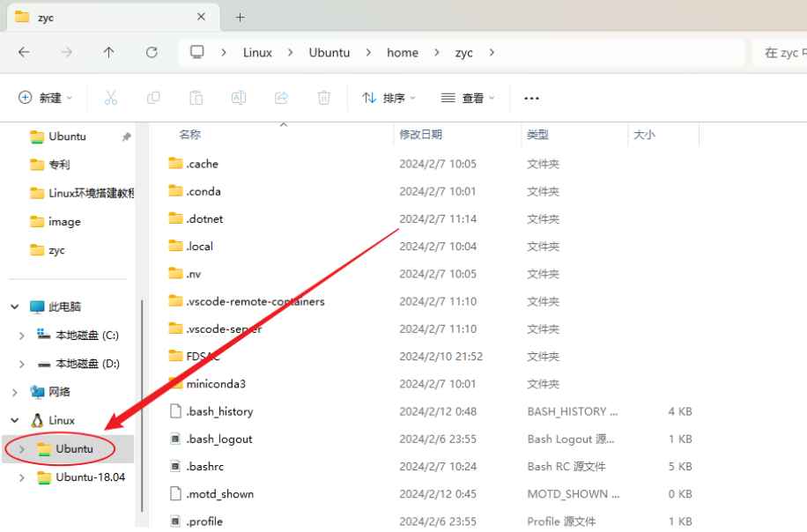Viewport: 807px width, 532px height.
Task: Click the Share icon in the toolbar
Action: tap(281, 98)
